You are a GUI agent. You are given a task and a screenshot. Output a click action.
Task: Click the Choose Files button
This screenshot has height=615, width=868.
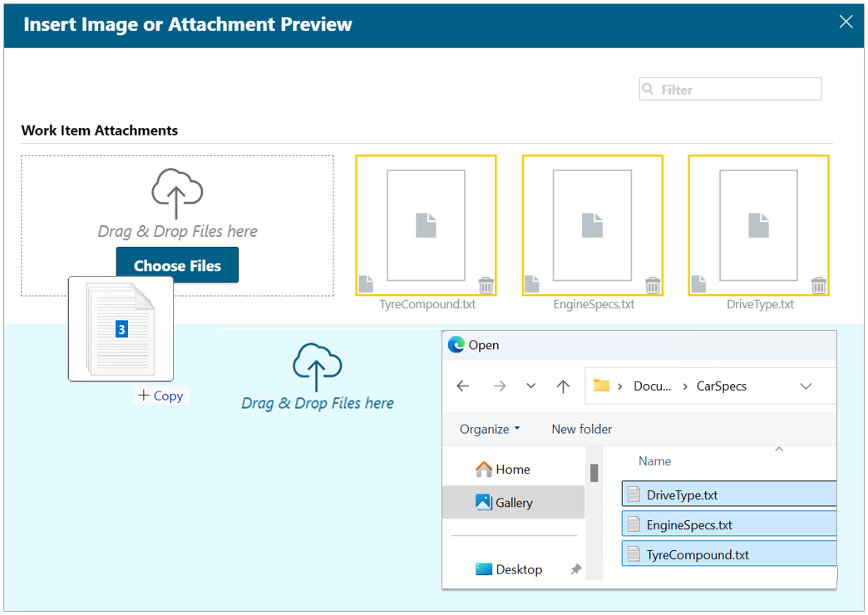point(177,265)
